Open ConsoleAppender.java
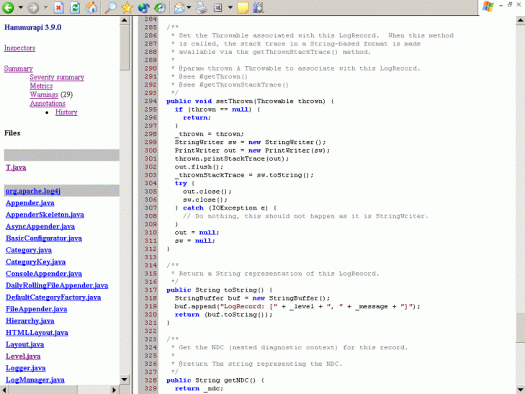The height and width of the screenshot is (394, 525). click(44, 273)
